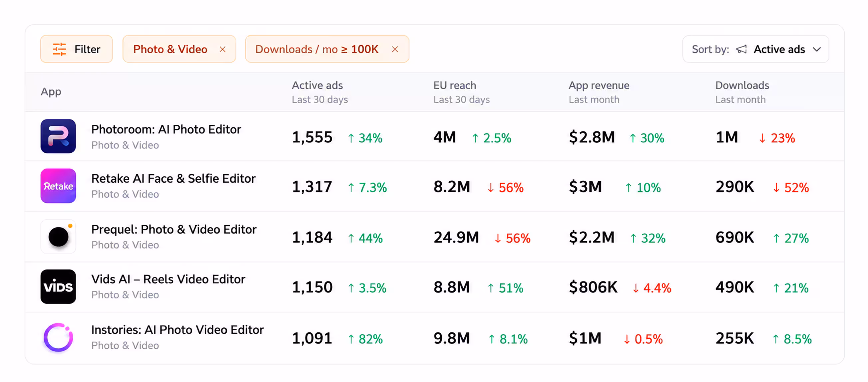Open Prequel: Photo & Video Editor
The width and height of the screenshot is (868, 382).
coord(174,229)
